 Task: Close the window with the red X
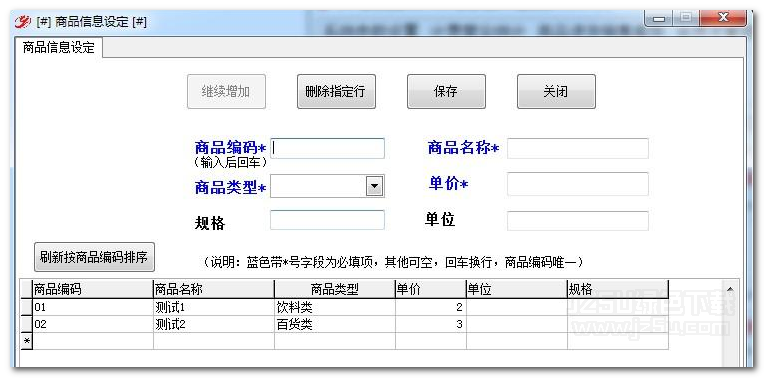[x=723, y=19]
